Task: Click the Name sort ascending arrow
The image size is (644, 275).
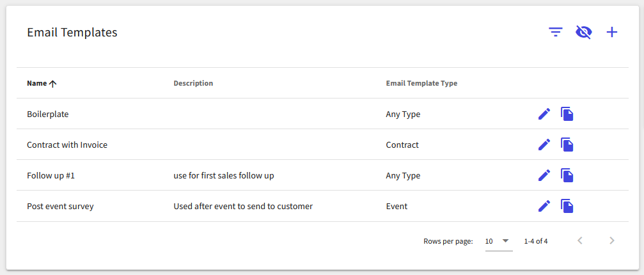Action: coord(52,84)
